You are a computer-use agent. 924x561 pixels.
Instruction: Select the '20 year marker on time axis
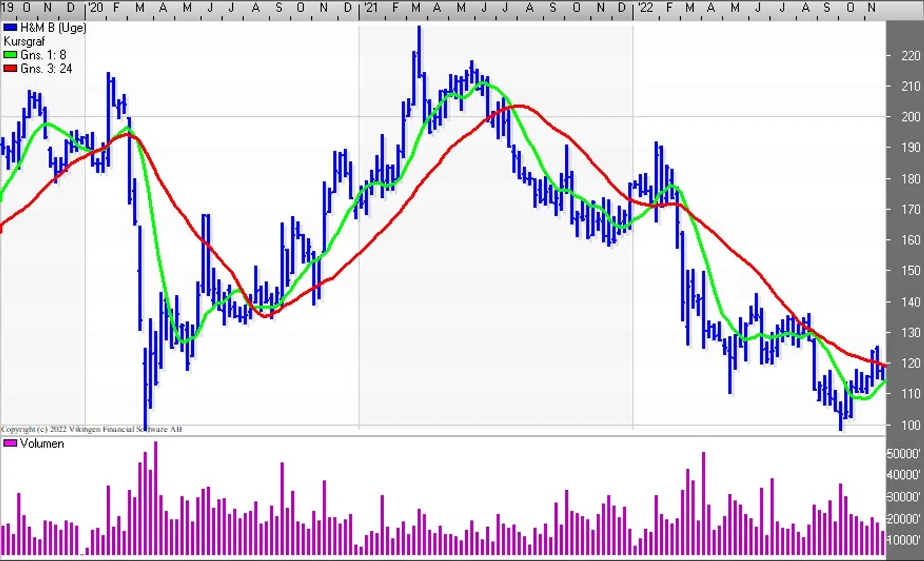(95, 8)
